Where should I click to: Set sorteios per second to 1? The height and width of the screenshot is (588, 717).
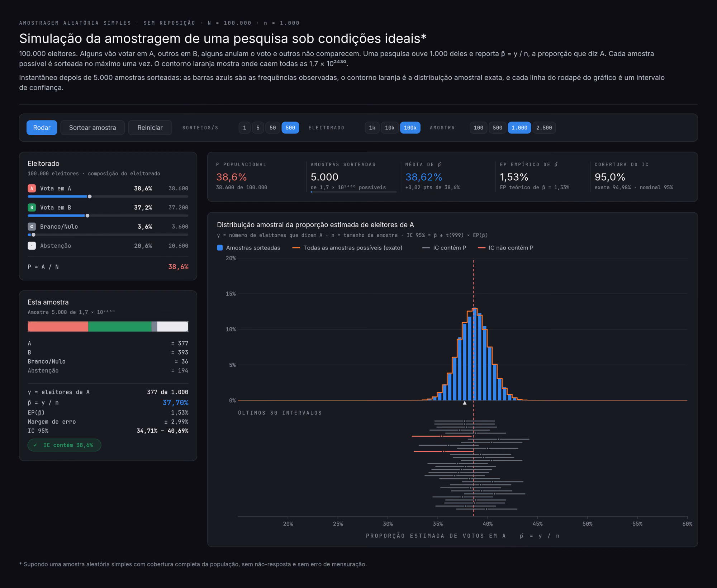coord(244,128)
